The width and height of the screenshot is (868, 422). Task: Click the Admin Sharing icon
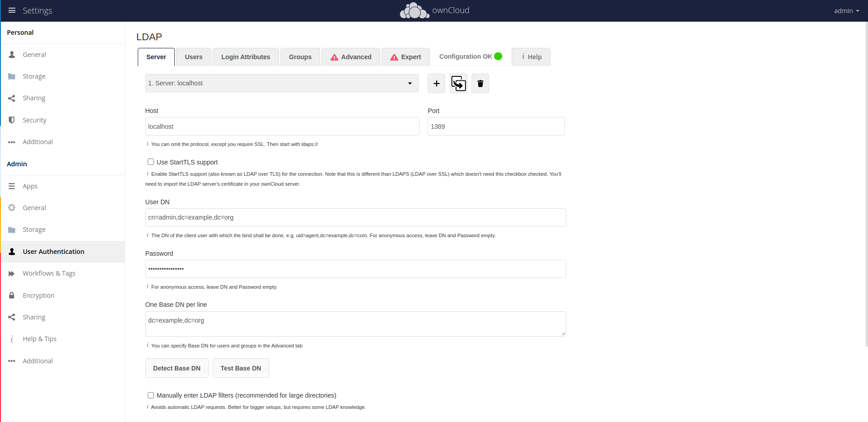coord(12,317)
